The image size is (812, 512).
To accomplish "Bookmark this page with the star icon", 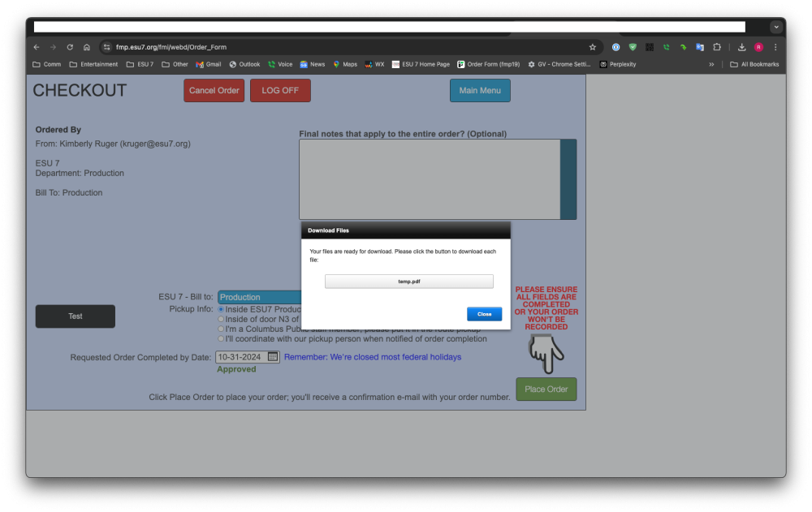I will (592, 47).
